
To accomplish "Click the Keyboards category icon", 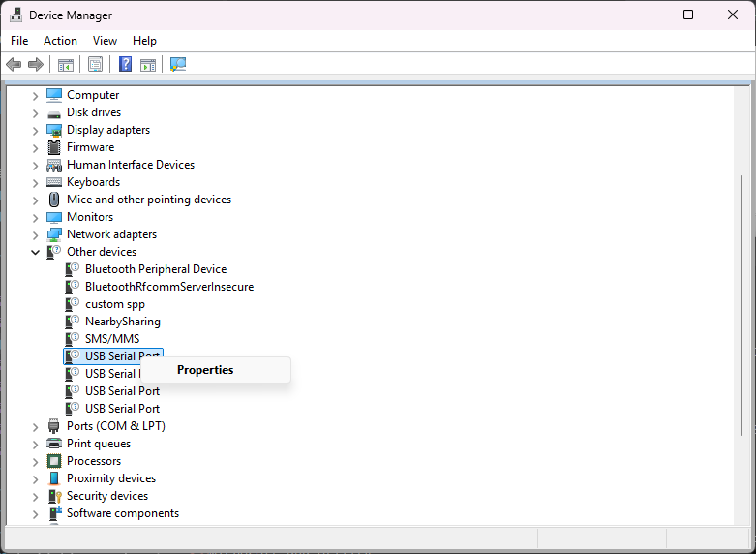I will click(54, 182).
